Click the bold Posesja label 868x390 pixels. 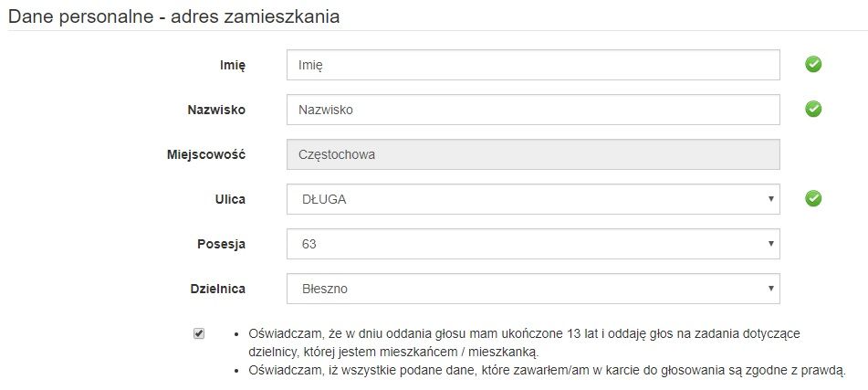221,244
